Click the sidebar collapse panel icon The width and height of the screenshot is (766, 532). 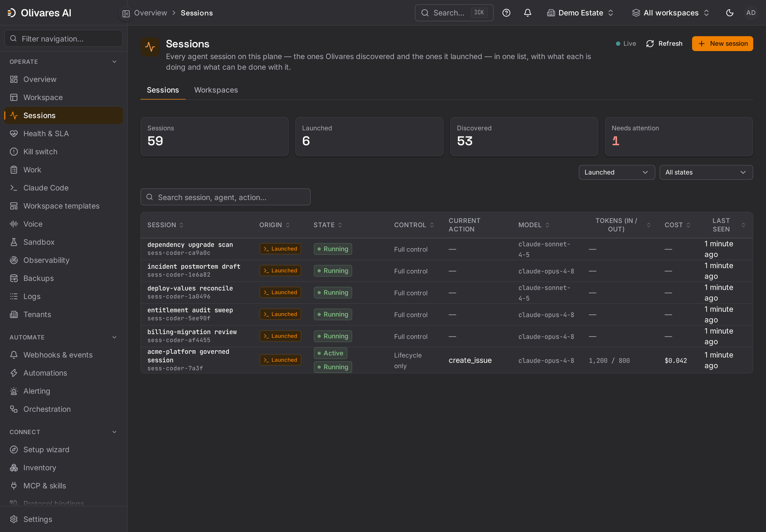[x=126, y=13]
